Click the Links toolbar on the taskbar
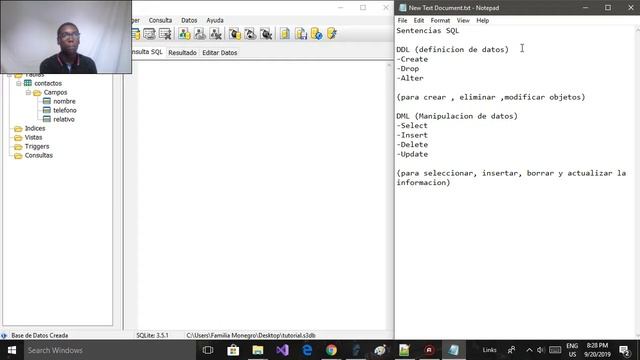Image resolution: width=640 pixels, height=360 pixels. 489,350
